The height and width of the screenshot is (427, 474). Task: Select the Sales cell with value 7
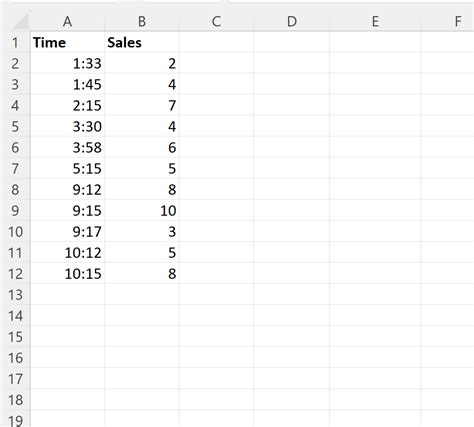[x=142, y=105]
